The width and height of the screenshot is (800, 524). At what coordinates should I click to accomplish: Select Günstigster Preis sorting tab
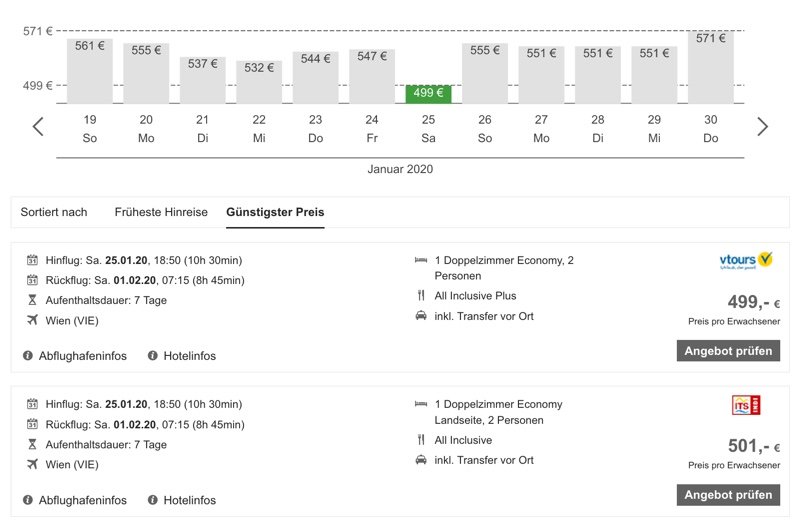click(x=275, y=212)
